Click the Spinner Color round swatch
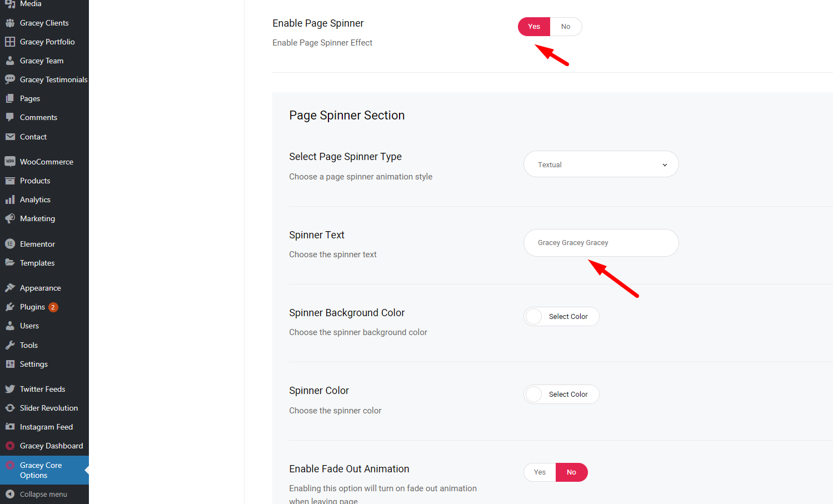Screen dimensions: 833x504 click(x=533, y=395)
